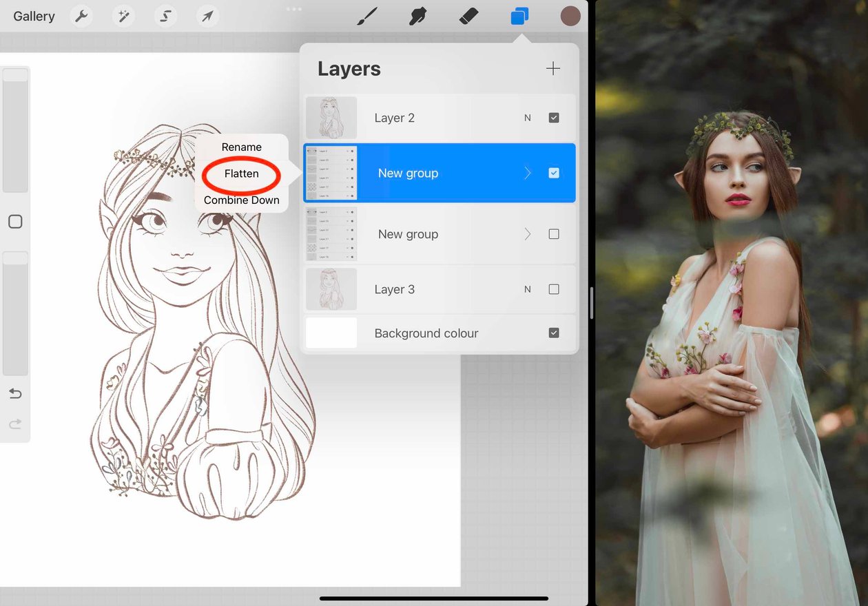Tap the Layer 2 thumbnail

(x=331, y=118)
